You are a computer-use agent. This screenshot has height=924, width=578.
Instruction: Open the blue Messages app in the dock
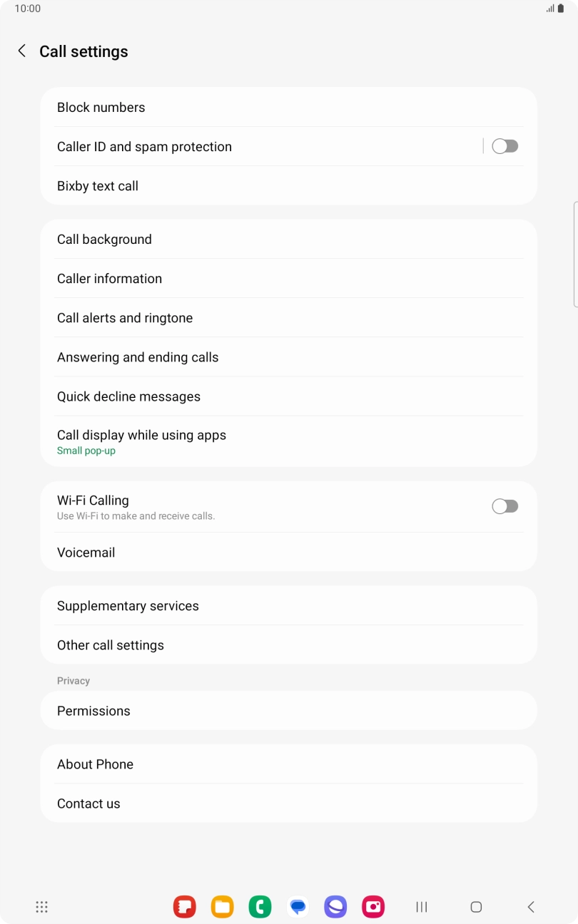(298, 907)
